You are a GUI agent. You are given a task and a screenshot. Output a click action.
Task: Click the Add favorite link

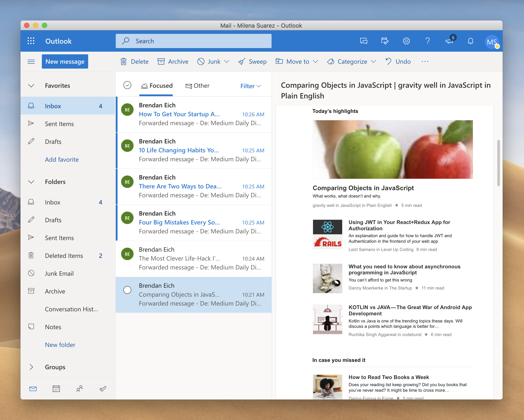pos(62,159)
